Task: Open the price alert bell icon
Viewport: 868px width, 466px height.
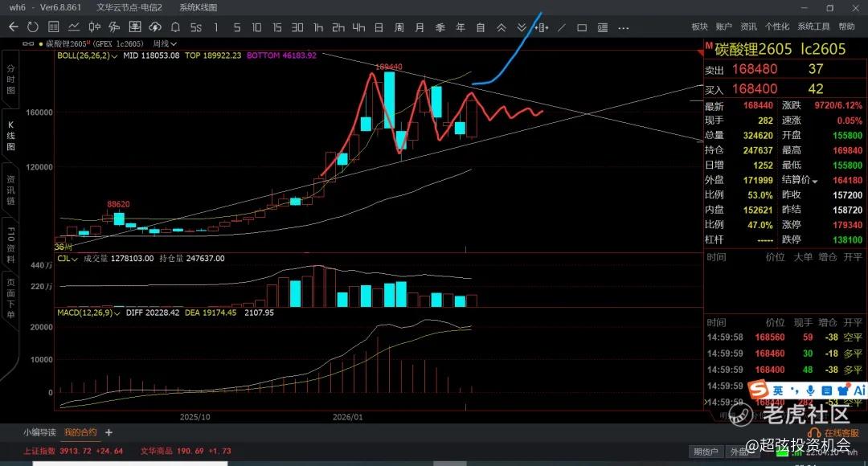Action: (175, 27)
